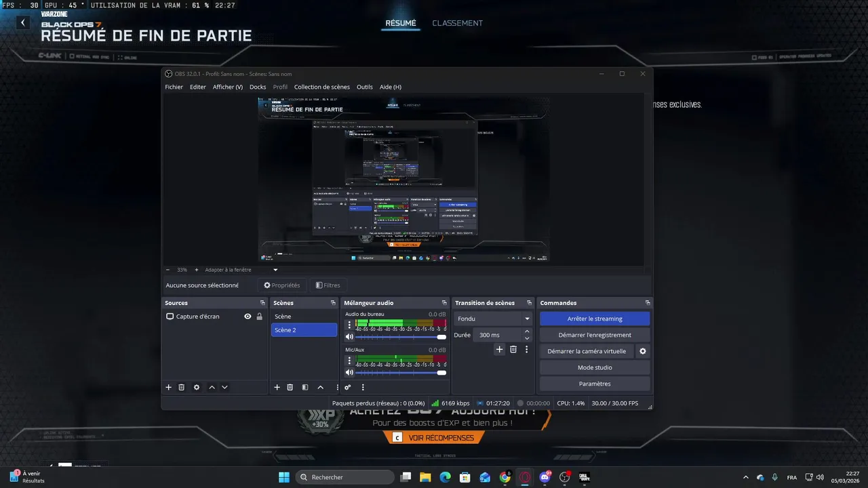Click Durée 300 ms input field

click(498, 335)
